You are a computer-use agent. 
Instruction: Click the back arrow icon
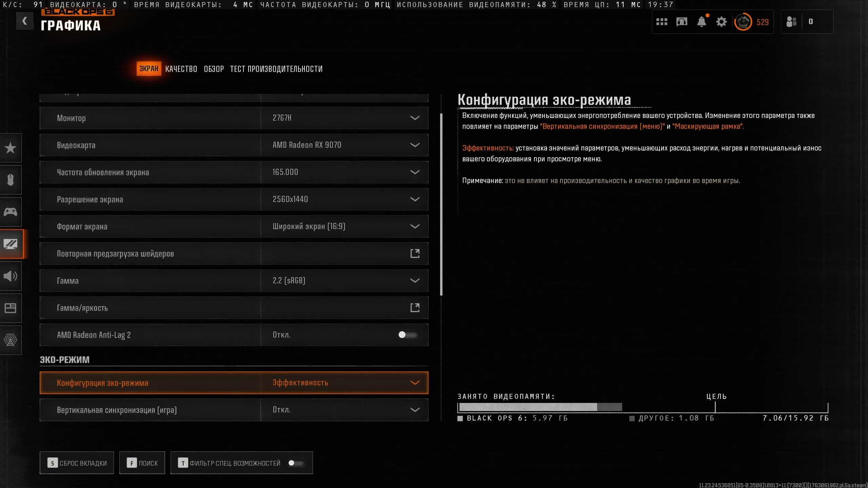coord(24,21)
